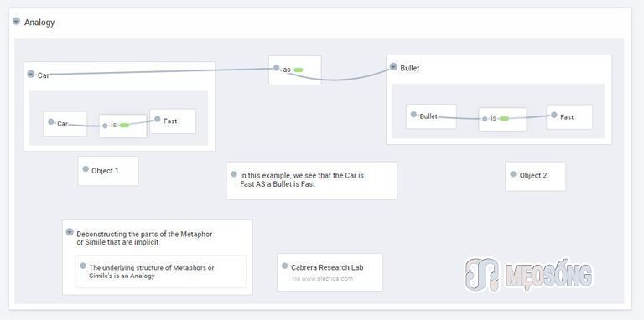The width and height of the screenshot is (644, 320).
Task: Collapse the Deconstructing the parts card
Action: pos(70,232)
